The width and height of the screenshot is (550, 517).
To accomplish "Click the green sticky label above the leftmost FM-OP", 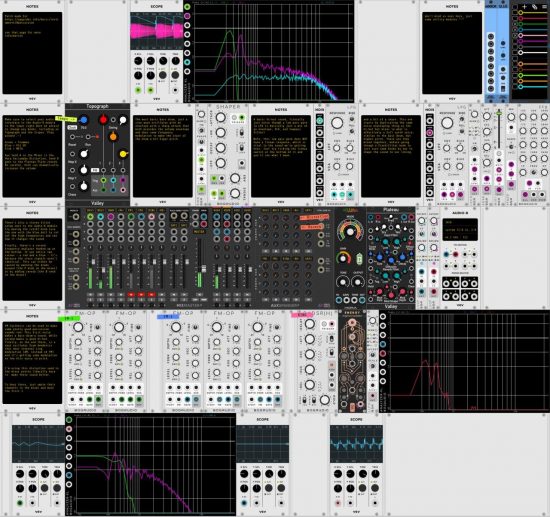I will pos(69,318).
